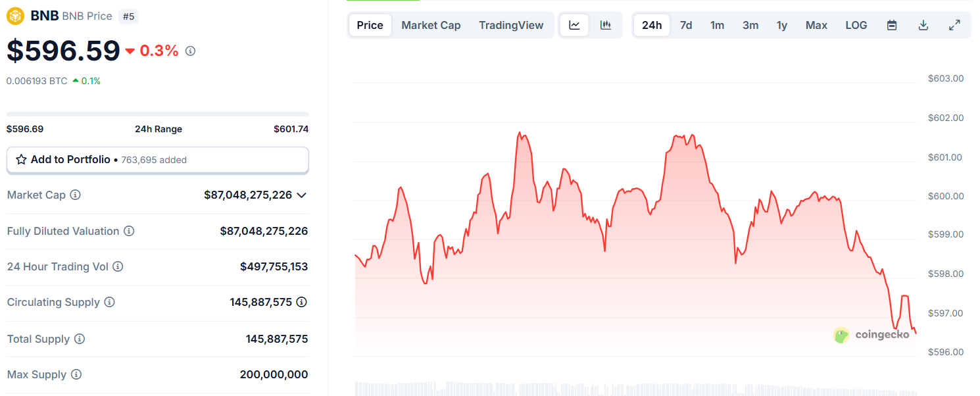This screenshot has height=396, width=980.
Task: Click the $601.74 range high value
Action: click(291, 129)
